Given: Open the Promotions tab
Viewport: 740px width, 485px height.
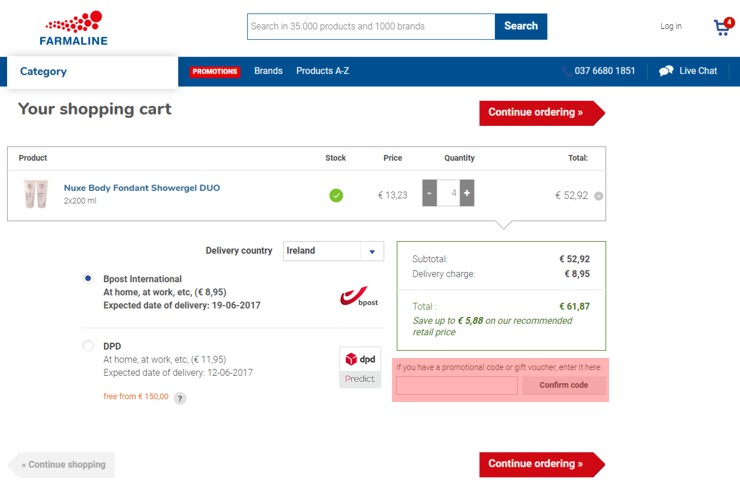Looking at the screenshot, I should pos(215,71).
